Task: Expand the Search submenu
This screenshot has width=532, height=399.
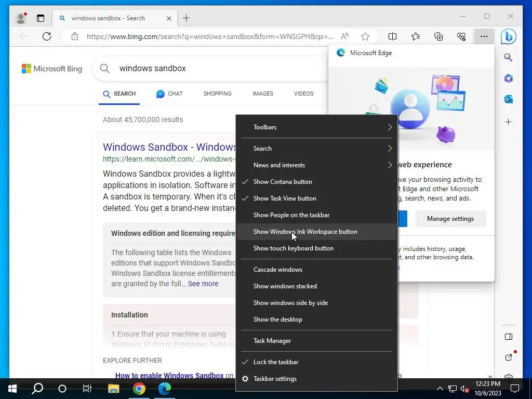Action: click(316, 149)
